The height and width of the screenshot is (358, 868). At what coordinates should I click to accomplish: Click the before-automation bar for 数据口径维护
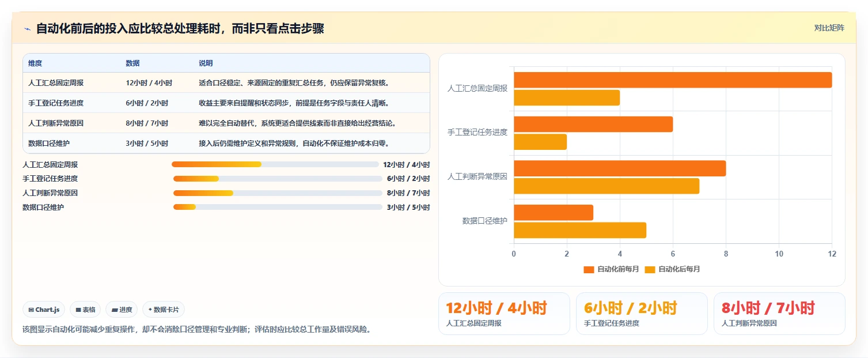[x=554, y=213]
